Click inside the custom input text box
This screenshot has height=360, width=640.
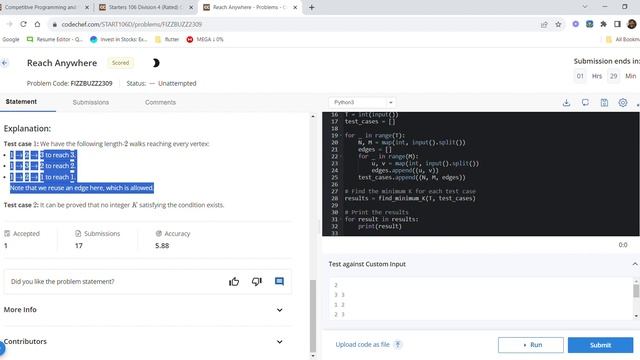tap(480, 299)
